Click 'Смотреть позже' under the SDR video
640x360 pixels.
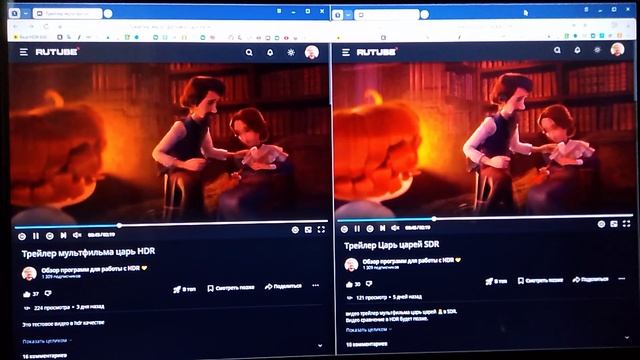tap(540, 280)
